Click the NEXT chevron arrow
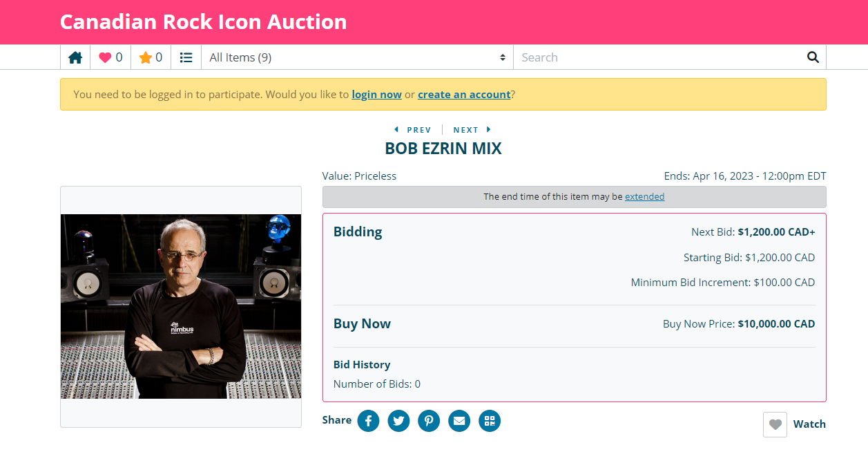Viewport: 868px width, 463px height. pos(490,129)
